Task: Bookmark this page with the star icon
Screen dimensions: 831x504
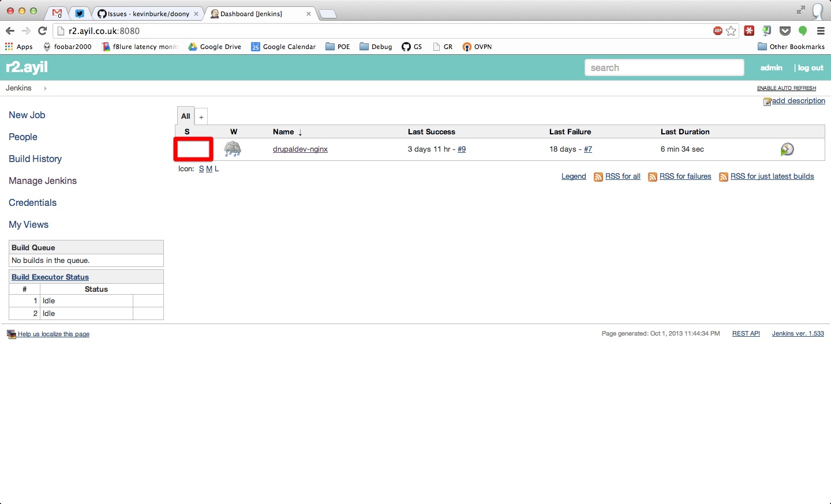Action: (731, 31)
